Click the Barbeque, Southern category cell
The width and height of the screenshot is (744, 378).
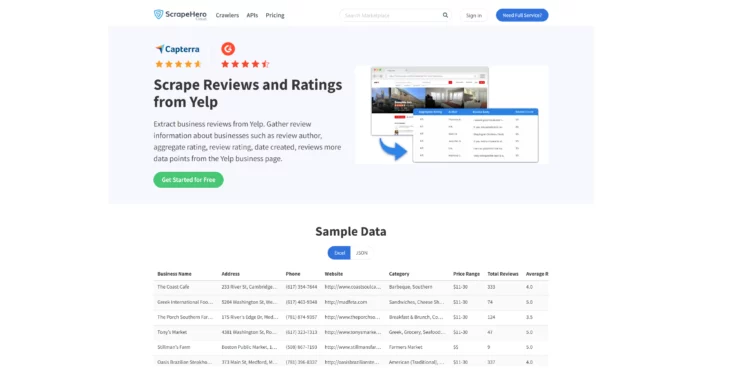[410, 287]
